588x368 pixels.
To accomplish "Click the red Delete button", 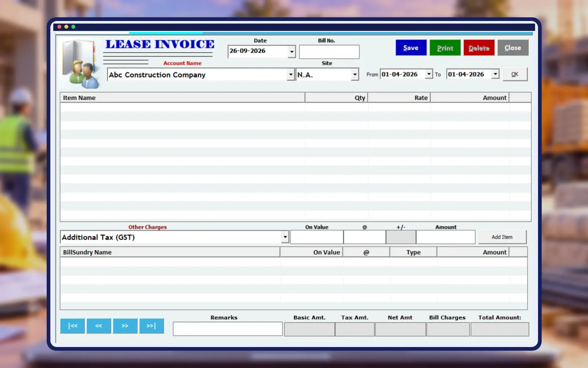I will click(x=479, y=48).
